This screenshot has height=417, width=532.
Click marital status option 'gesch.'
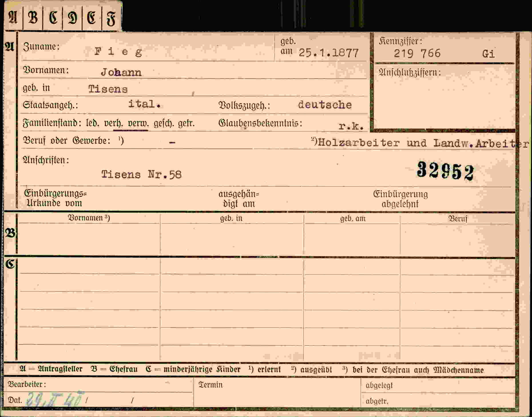tap(164, 124)
